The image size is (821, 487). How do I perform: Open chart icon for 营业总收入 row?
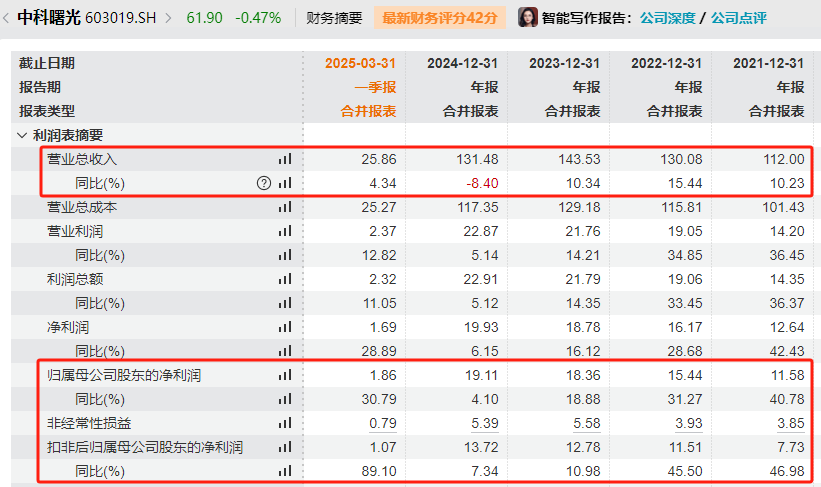[285, 159]
